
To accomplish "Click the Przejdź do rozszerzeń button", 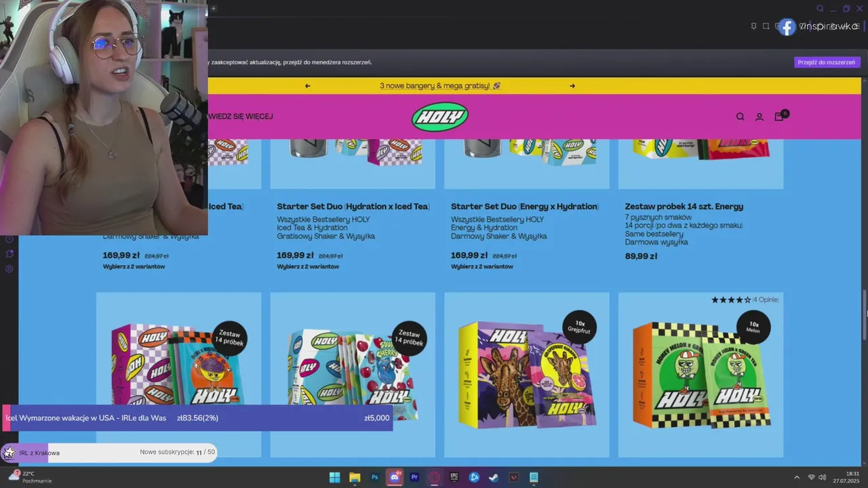I will [x=827, y=62].
